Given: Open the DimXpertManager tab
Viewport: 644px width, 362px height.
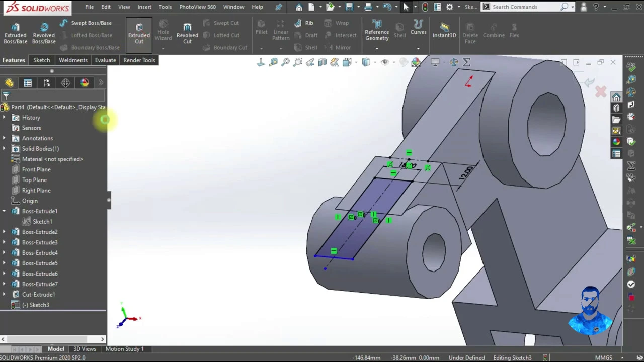Looking at the screenshot, I should click(66, 83).
